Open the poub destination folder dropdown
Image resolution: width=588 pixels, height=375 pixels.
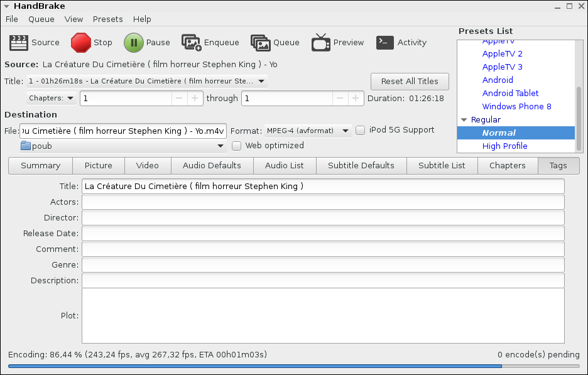(123, 146)
